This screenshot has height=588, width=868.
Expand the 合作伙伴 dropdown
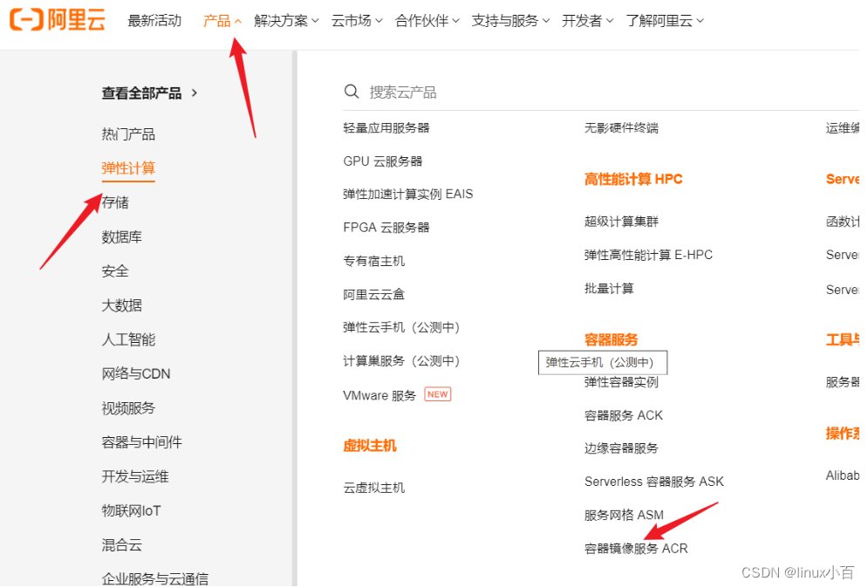pyautogui.click(x=427, y=20)
